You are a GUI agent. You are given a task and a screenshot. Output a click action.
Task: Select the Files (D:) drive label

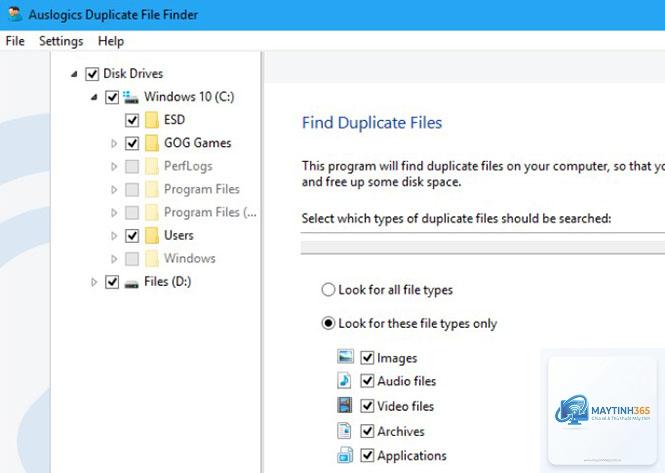click(168, 281)
